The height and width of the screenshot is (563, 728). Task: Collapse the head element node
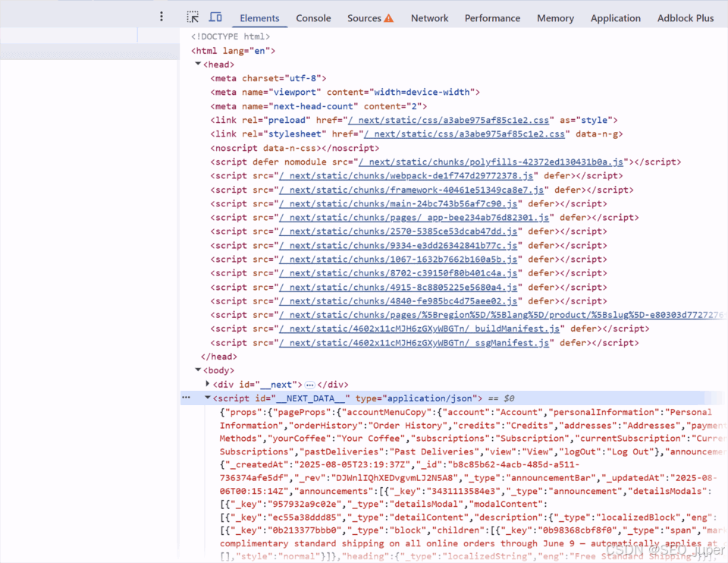(x=198, y=64)
